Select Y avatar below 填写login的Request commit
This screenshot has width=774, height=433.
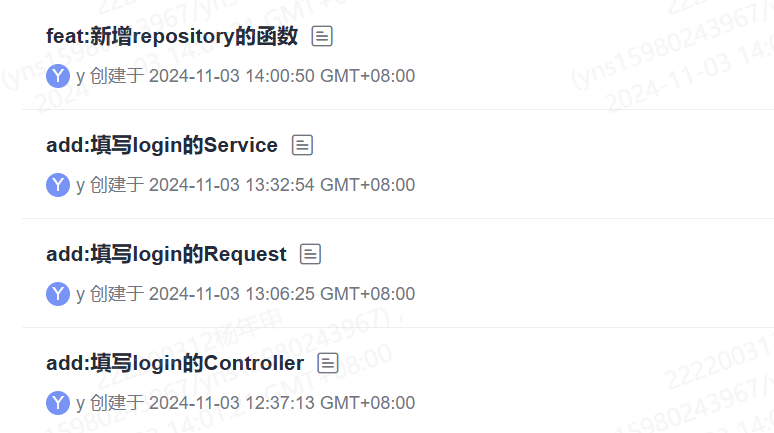[x=58, y=294]
